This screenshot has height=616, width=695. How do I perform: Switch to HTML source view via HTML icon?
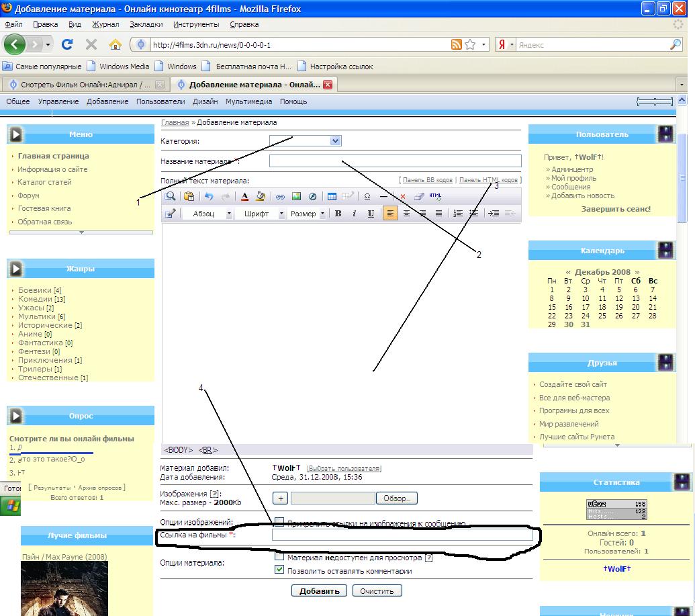click(434, 196)
